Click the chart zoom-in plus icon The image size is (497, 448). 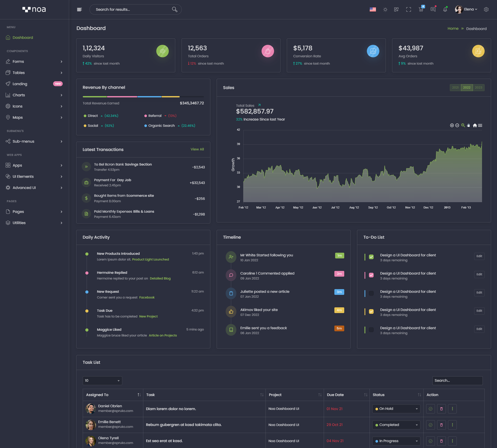tap(452, 125)
